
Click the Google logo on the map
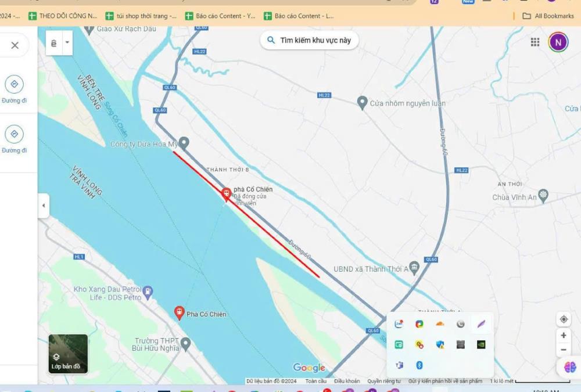coord(309,368)
